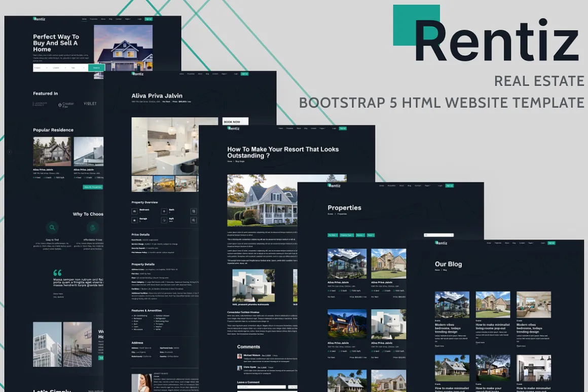Click Sign Up button on property detail mockup

click(244, 74)
